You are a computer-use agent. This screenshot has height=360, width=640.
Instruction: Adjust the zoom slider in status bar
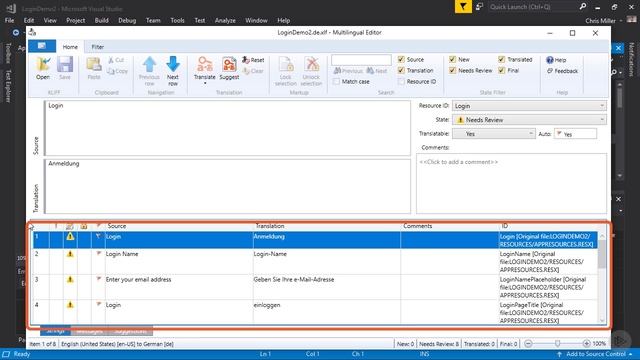[x=558, y=344]
